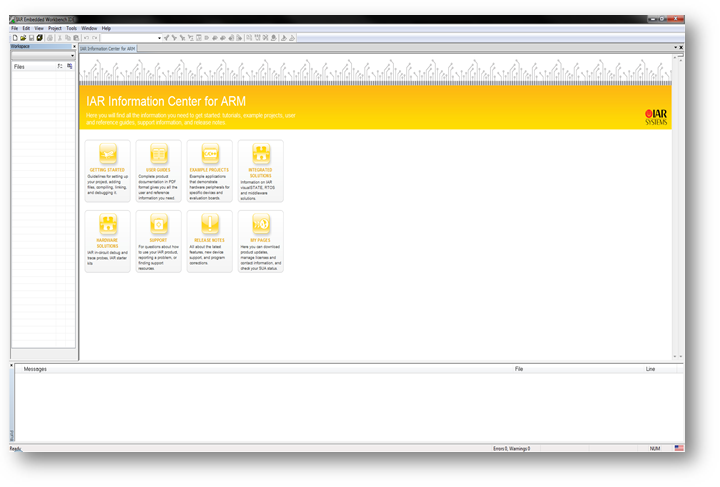Open the Edit menu
This screenshot has width=720, height=487.
point(26,28)
